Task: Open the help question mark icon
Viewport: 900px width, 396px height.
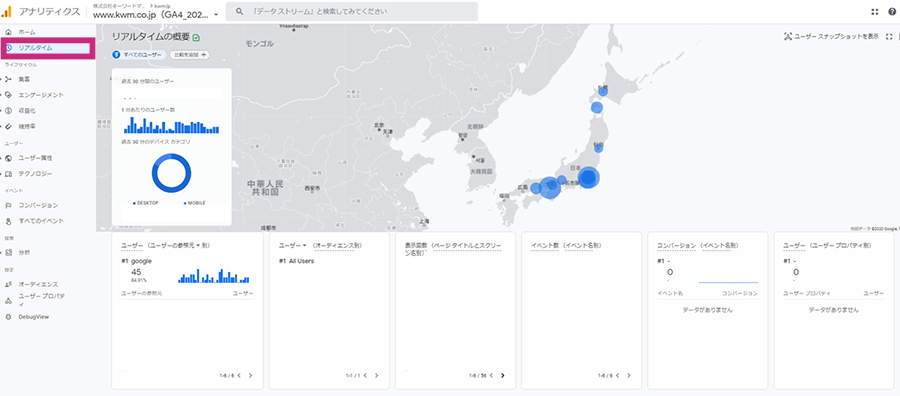Action: (x=892, y=11)
